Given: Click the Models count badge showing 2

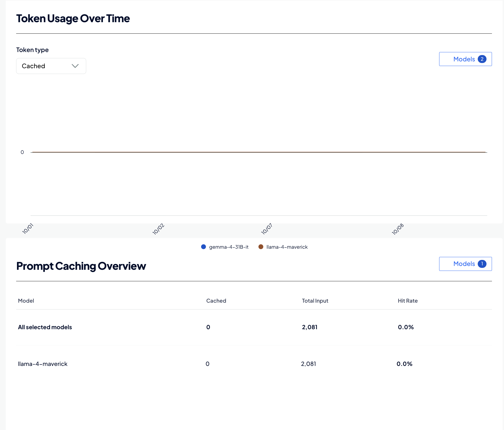Looking at the screenshot, I should (x=482, y=59).
